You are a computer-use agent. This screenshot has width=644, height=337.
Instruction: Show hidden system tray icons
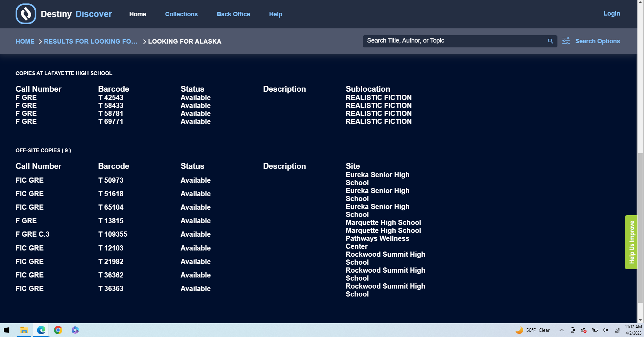(x=562, y=330)
